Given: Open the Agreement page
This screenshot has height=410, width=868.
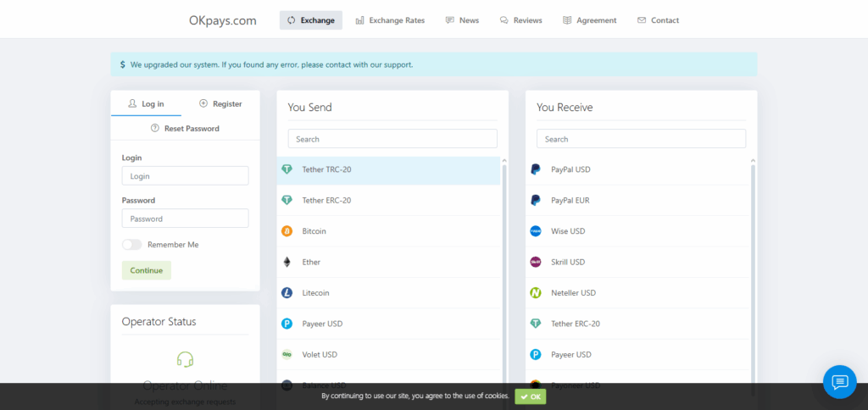Looking at the screenshot, I should (x=590, y=20).
